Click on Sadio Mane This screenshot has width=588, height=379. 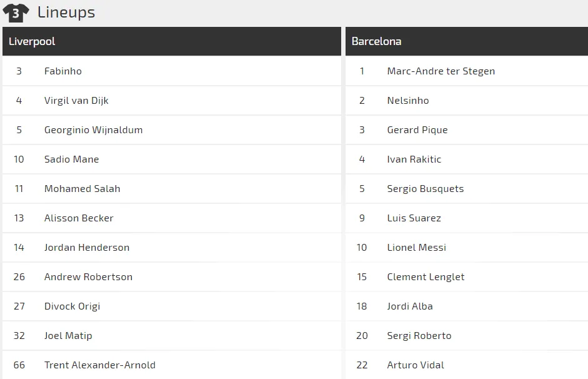click(x=71, y=159)
